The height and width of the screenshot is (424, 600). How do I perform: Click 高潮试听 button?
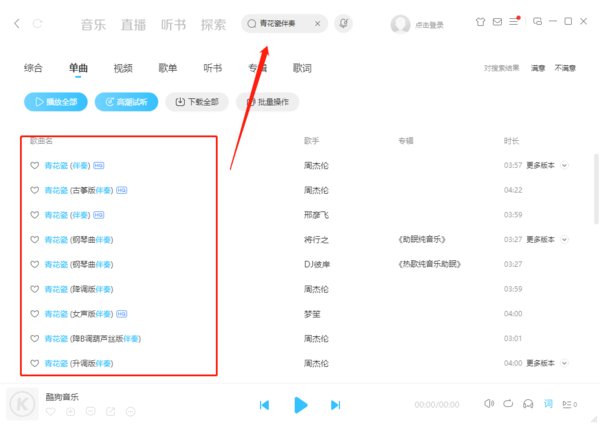point(126,102)
